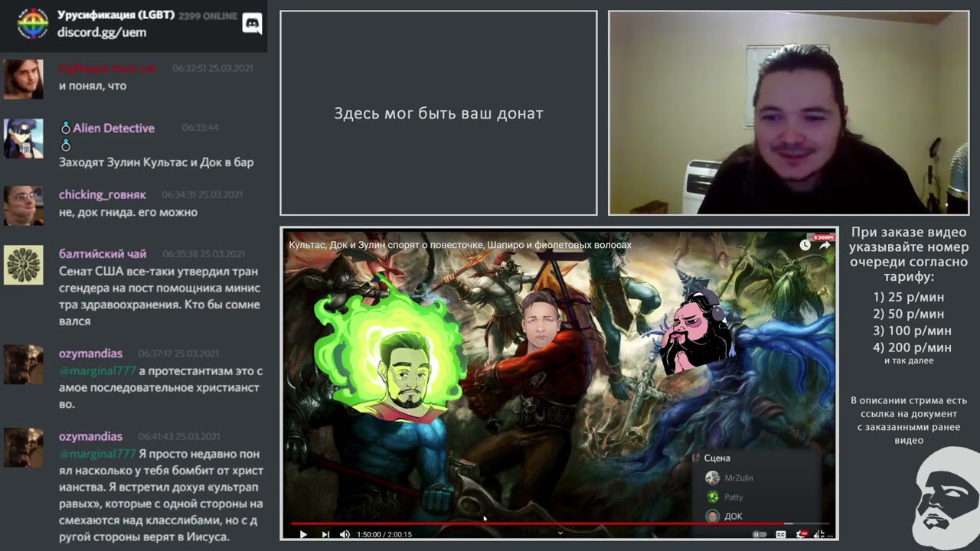Open Alien Detective's avatar
The width and height of the screenshot is (980, 551).
pyautogui.click(x=23, y=139)
